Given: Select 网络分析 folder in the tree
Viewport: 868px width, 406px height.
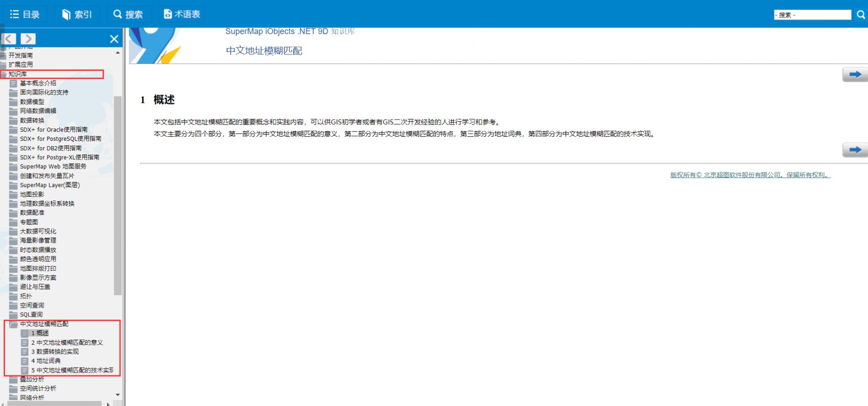Looking at the screenshot, I should 32,398.
